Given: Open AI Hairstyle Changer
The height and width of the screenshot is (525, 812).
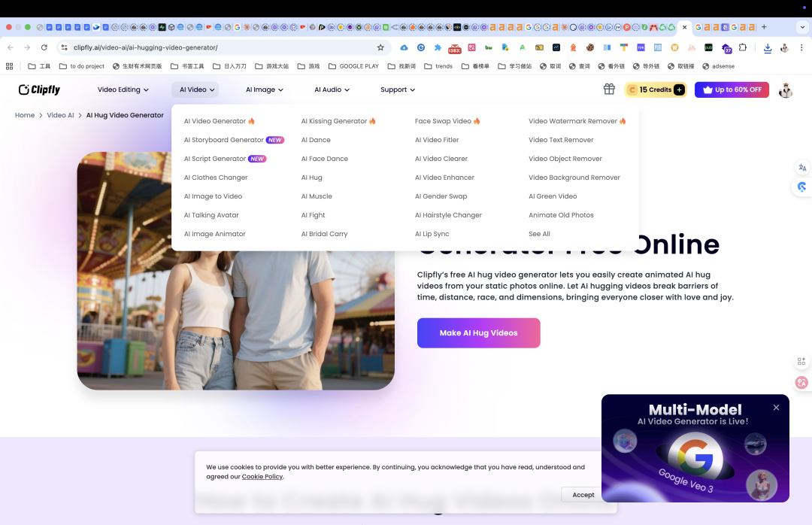Looking at the screenshot, I should [448, 215].
